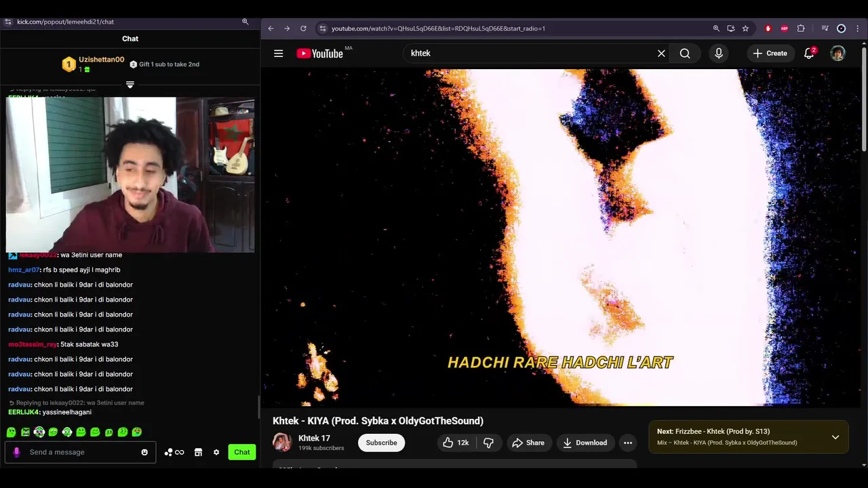Bookmark this YouTube page with star
The height and width of the screenshot is (488, 868).
click(745, 28)
